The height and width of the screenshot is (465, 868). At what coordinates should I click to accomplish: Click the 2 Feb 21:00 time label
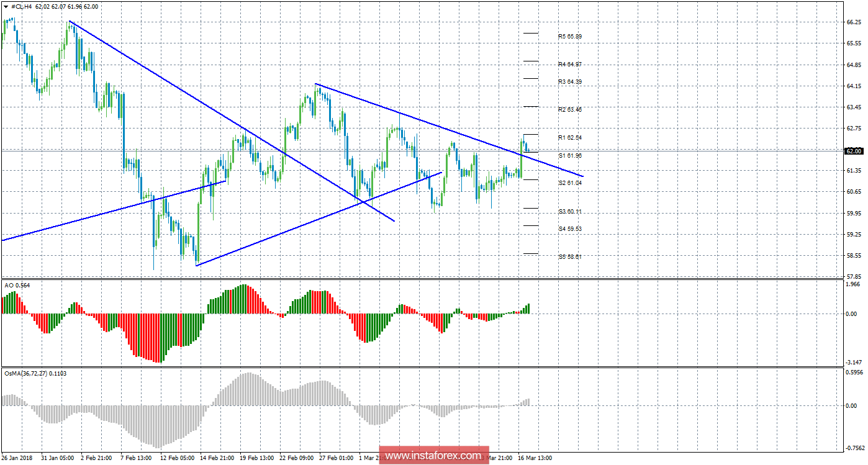[96, 459]
